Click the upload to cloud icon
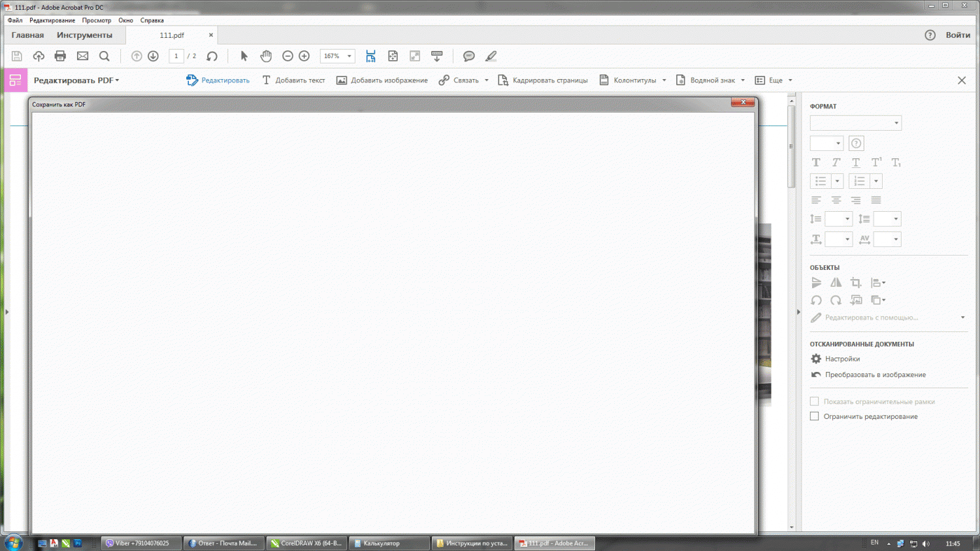This screenshot has height=551, width=980. click(x=39, y=56)
